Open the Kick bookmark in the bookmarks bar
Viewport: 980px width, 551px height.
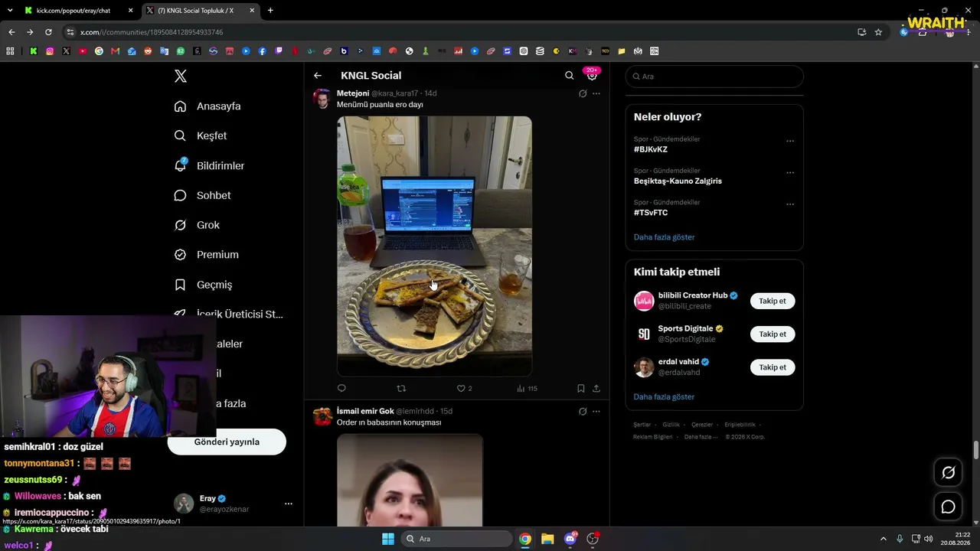[x=34, y=51]
